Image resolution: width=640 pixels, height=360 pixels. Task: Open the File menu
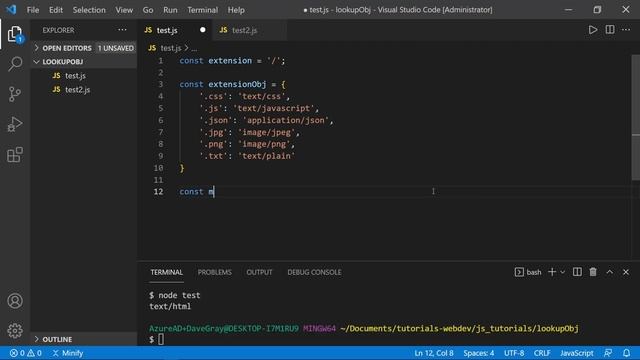(x=33, y=10)
